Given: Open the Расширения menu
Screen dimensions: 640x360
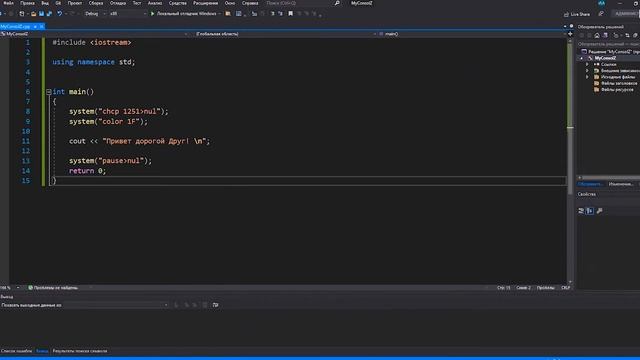Looking at the screenshot, I should tap(205, 3).
